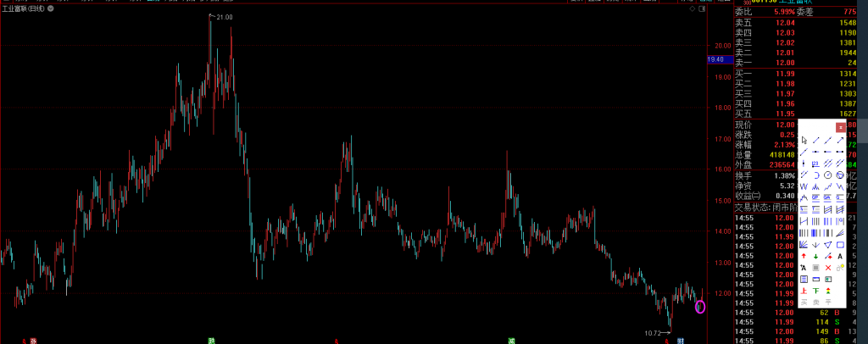Click the 跌 marker on the bottom axis

coord(212,341)
